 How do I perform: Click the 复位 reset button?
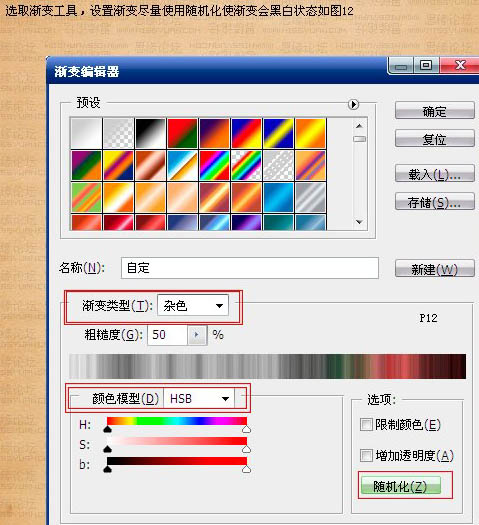tap(435, 139)
